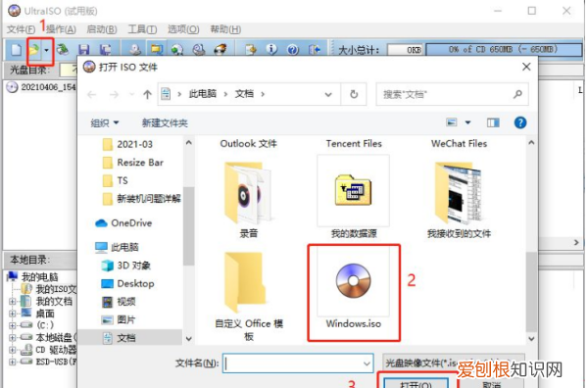The image size is (588, 388).
Task: Select Desktop in the navigation pane
Action: (127, 283)
